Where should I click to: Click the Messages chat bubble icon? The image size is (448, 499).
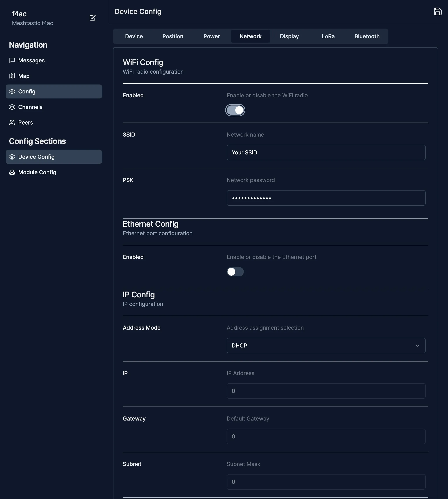click(12, 60)
